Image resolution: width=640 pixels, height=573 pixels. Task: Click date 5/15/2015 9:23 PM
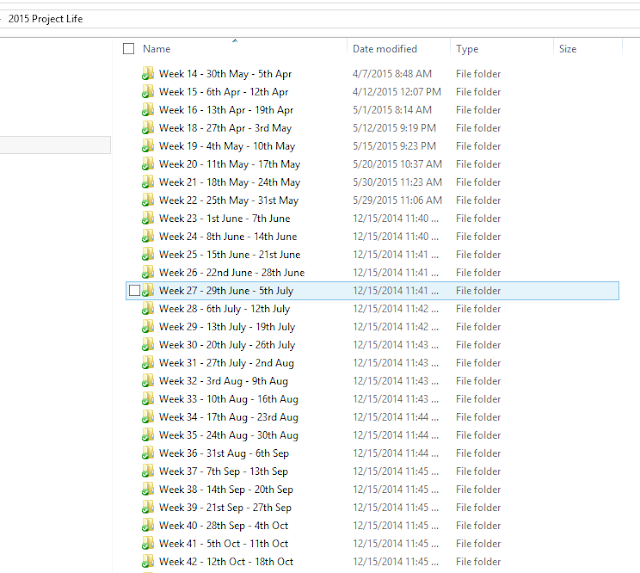coord(394,146)
